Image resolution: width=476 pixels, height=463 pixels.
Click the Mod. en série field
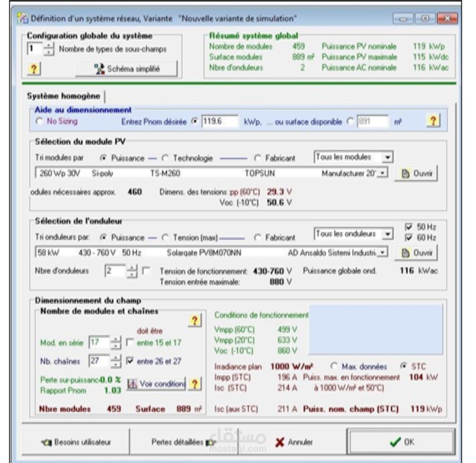[x=99, y=343]
